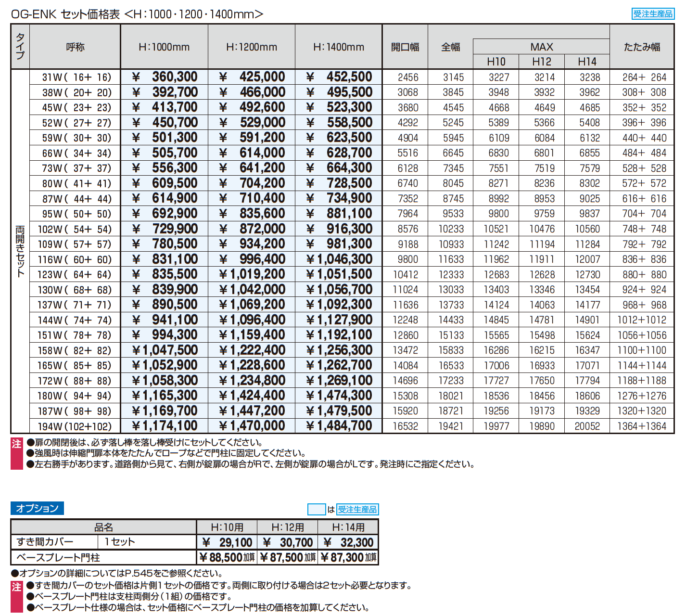Click the price "¥ 609,500"
This screenshot has width=686, height=616.
click(x=165, y=183)
